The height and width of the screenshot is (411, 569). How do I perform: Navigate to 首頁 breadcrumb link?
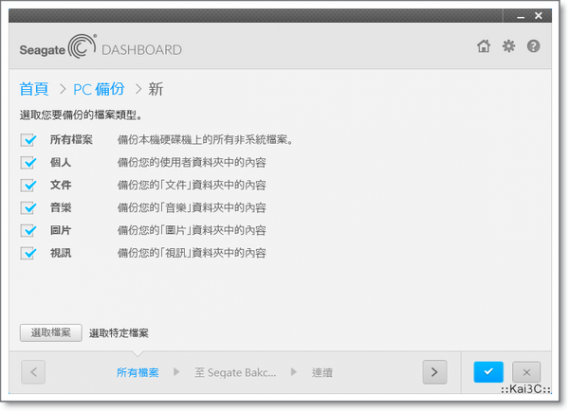(x=34, y=89)
